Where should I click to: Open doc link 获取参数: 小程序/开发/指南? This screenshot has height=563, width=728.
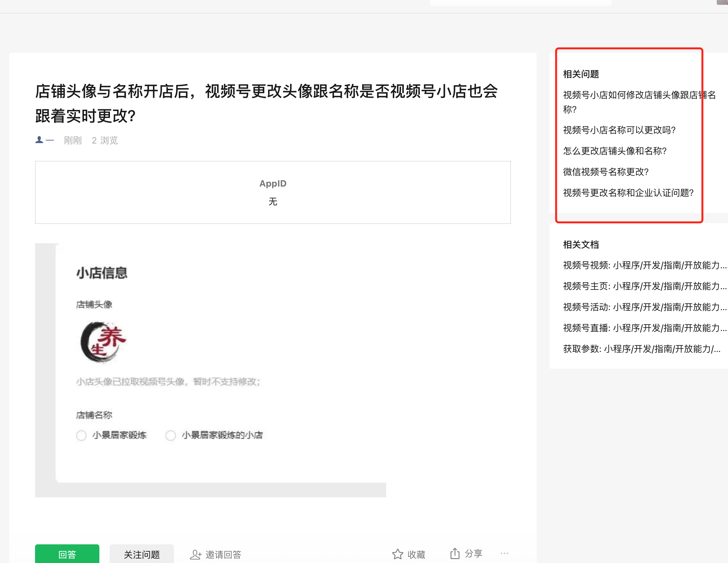(641, 349)
